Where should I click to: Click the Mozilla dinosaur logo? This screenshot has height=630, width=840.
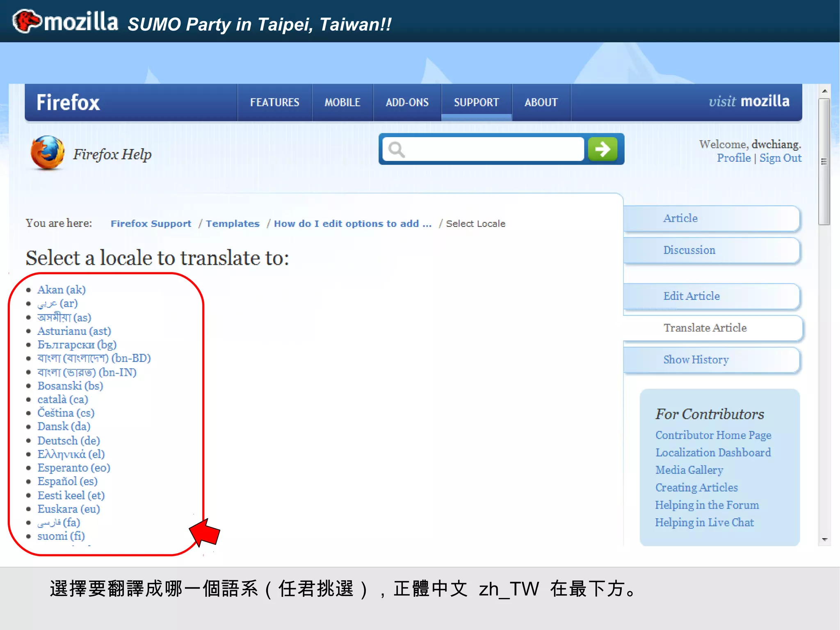click(27, 21)
